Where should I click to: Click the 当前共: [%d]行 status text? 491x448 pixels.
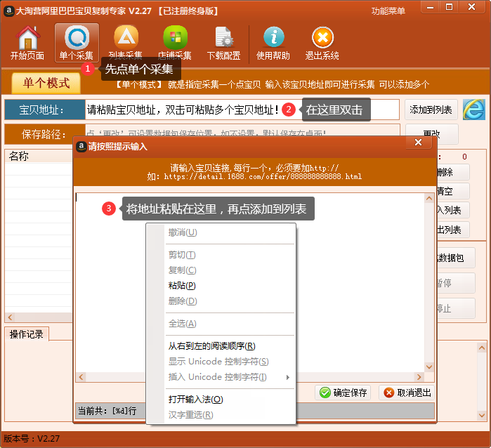click(107, 411)
